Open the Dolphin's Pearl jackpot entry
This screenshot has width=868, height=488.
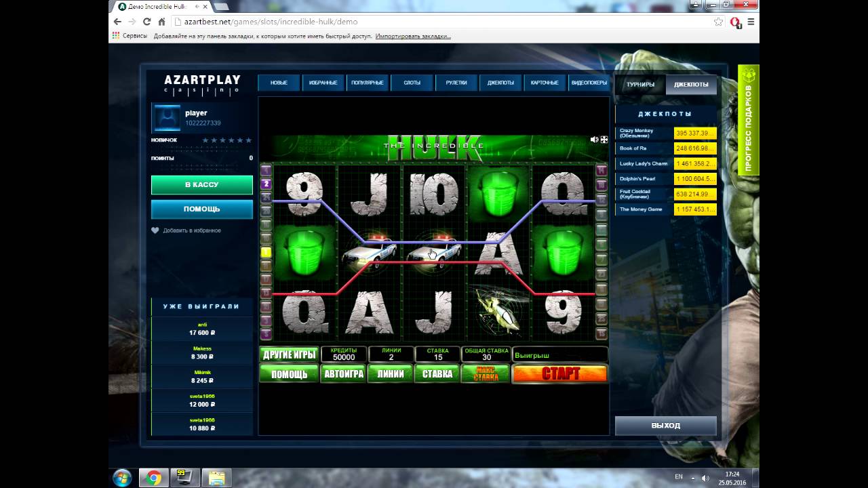tap(666, 179)
